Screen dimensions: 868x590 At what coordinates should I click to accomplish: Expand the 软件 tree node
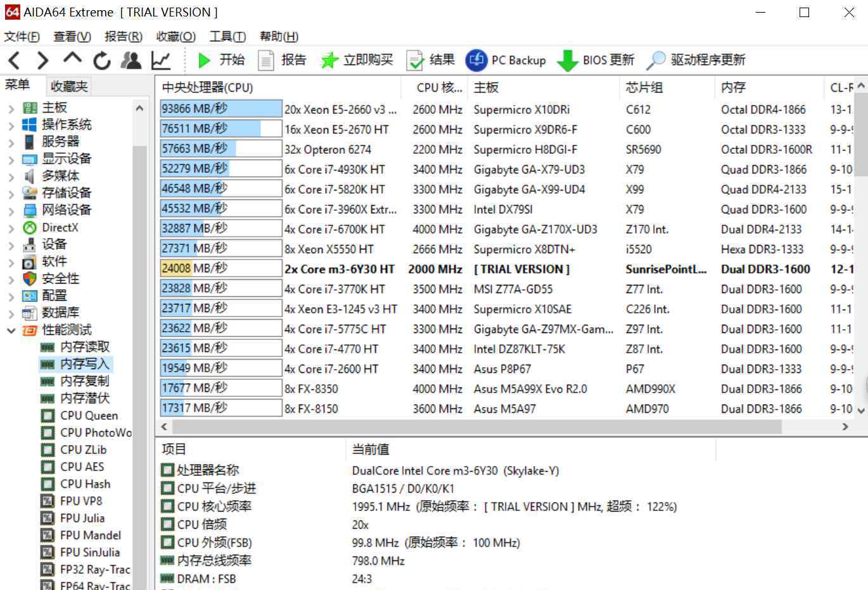tap(11, 262)
